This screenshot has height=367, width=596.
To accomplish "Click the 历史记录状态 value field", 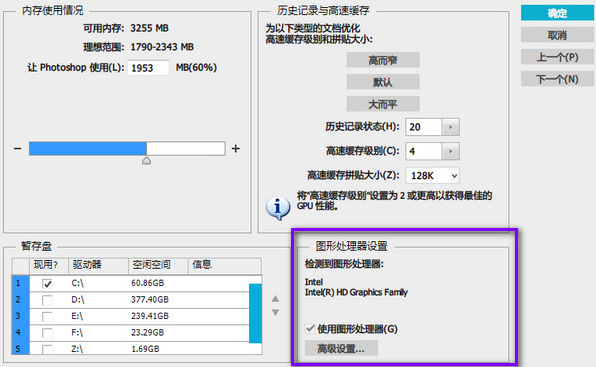I will click(423, 127).
